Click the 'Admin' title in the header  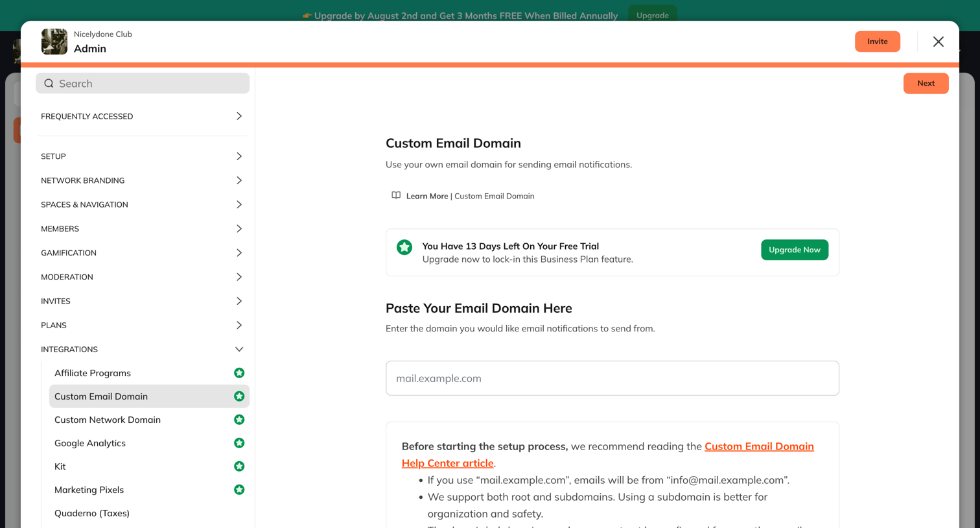coord(90,49)
